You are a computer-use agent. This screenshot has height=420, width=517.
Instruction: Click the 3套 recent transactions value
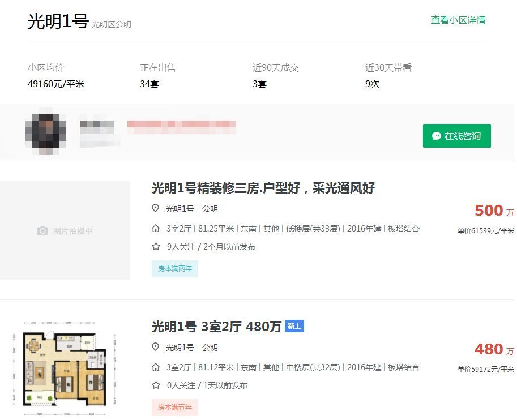pos(260,84)
